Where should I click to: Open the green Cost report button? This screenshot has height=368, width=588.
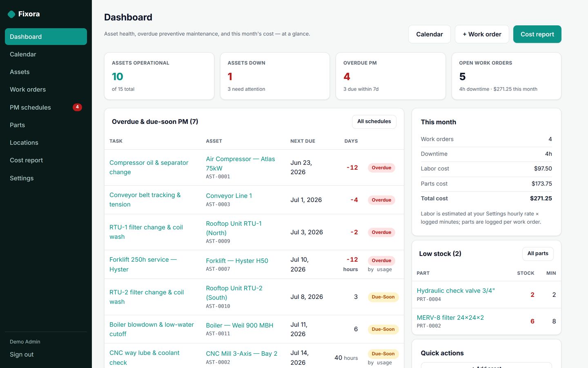tap(537, 34)
